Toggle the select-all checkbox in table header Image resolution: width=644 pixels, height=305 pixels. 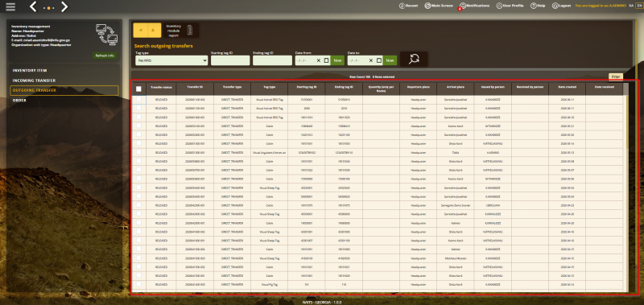point(138,89)
